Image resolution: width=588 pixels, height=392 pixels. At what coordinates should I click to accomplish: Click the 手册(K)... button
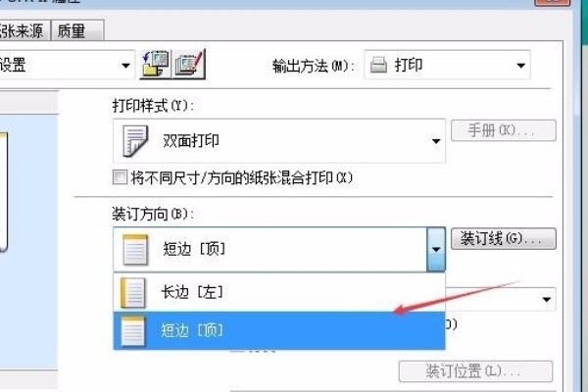504,130
